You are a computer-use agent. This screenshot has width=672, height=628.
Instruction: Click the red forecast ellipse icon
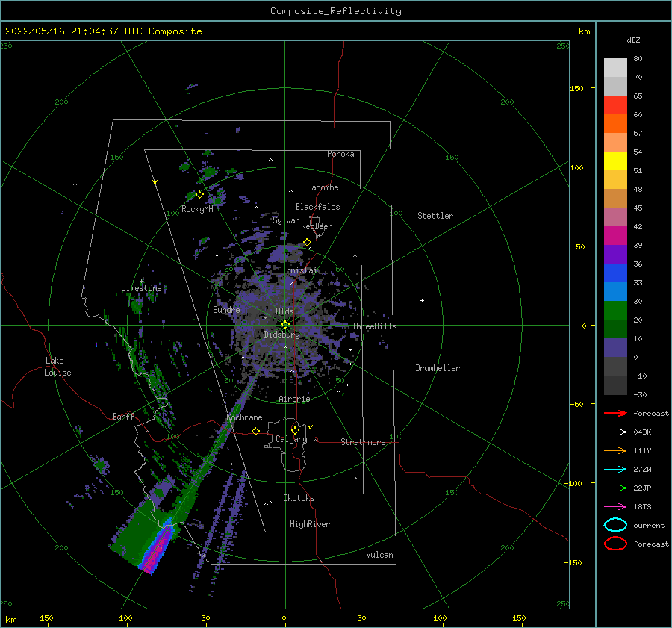(x=615, y=544)
